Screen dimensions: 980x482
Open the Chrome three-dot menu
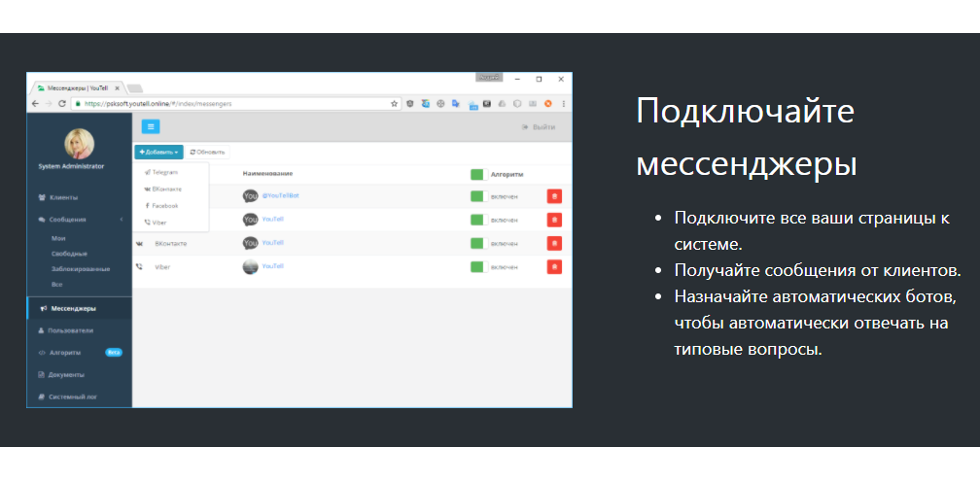pos(564,104)
